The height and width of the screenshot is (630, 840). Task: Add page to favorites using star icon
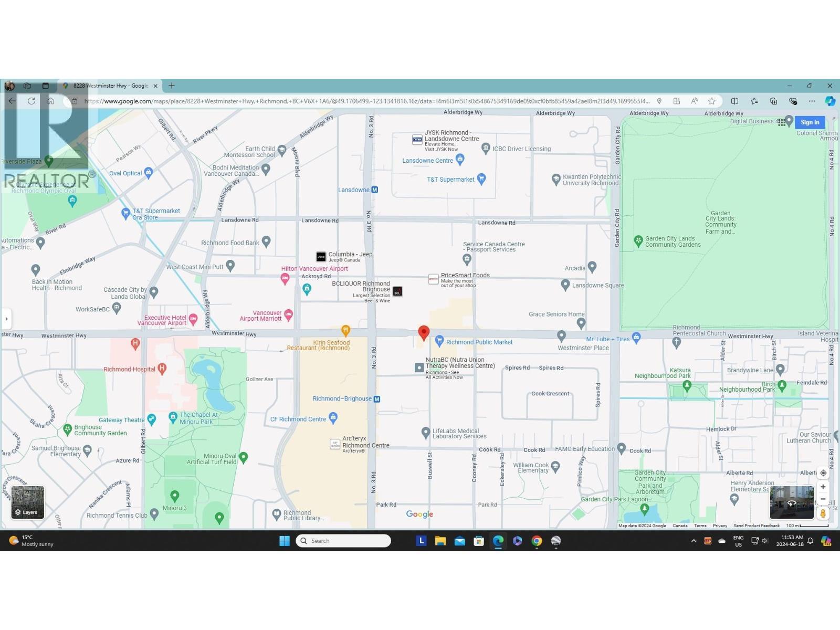coord(711,101)
